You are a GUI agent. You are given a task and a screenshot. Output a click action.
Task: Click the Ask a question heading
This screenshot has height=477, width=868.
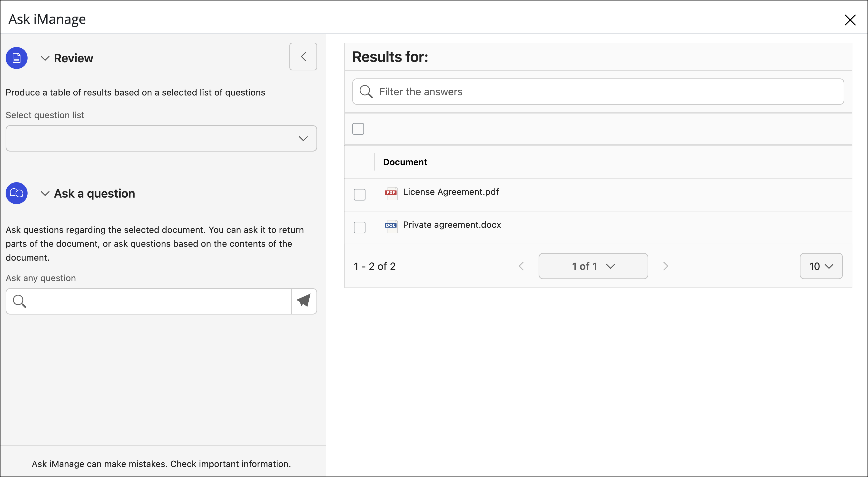tap(94, 194)
